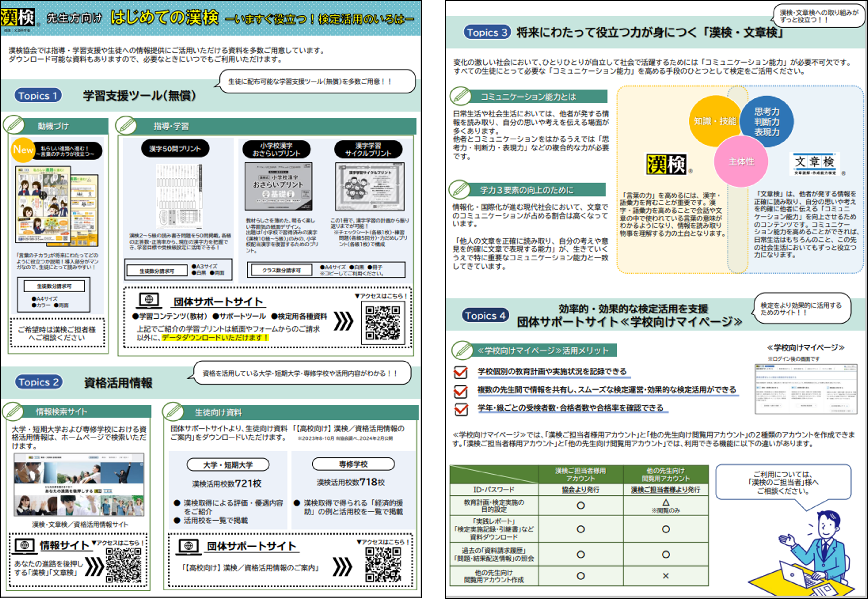Click the 漢検ご担当者様より発行 table cell
This screenshot has width=868, height=599.
tap(666, 490)
